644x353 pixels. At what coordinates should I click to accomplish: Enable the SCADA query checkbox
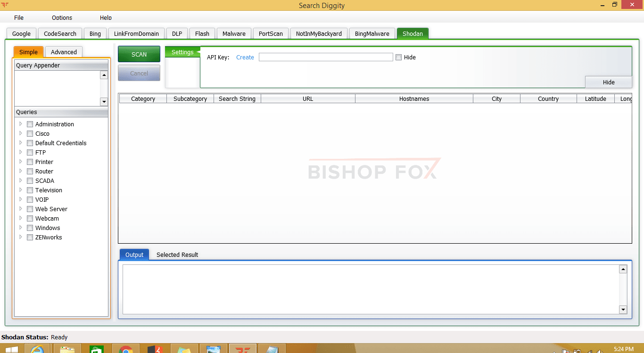pos(30,181)
